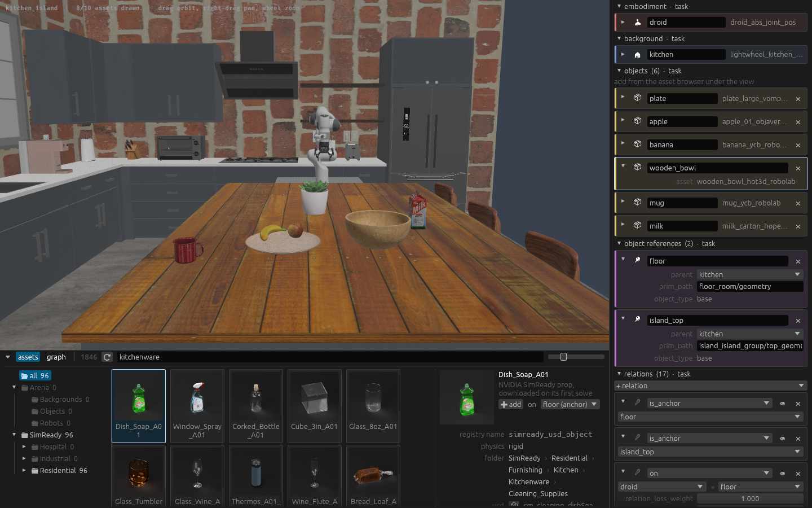Toggle visibility eye of the on relation
The width and height of the screenshot is (812, 508).
pos(783,474)
